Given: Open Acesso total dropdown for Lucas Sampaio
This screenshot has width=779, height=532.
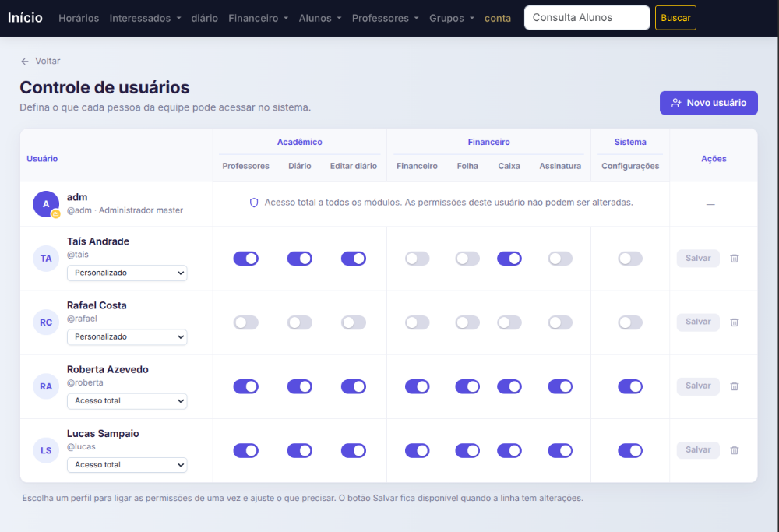Looking at the screenshot, I should [127, 465].
